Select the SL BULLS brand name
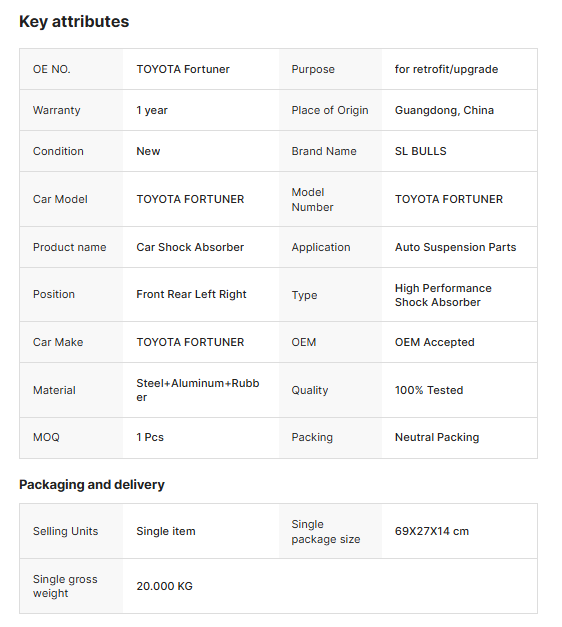 [x=420, y=151]
